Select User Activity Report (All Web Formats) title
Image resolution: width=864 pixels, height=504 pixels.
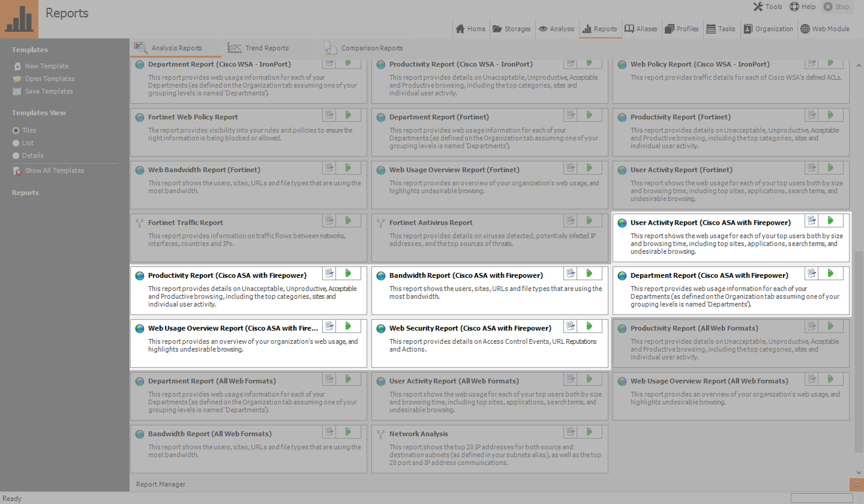pyautogui.click(x=454, y=381)
